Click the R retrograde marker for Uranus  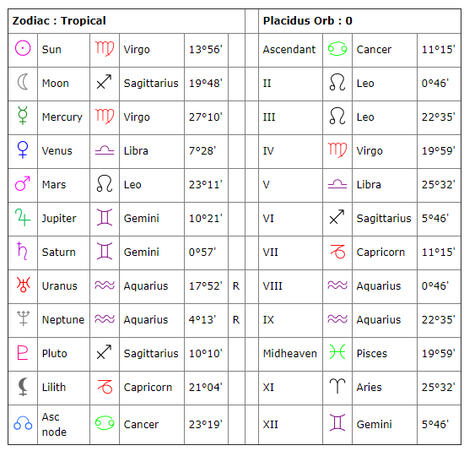tap(236, 286)
